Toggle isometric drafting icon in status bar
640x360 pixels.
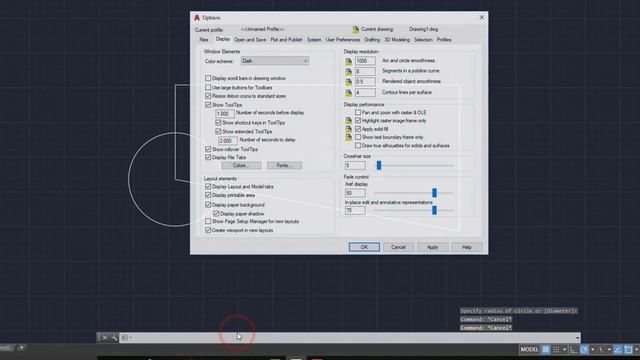pos(601,349)
